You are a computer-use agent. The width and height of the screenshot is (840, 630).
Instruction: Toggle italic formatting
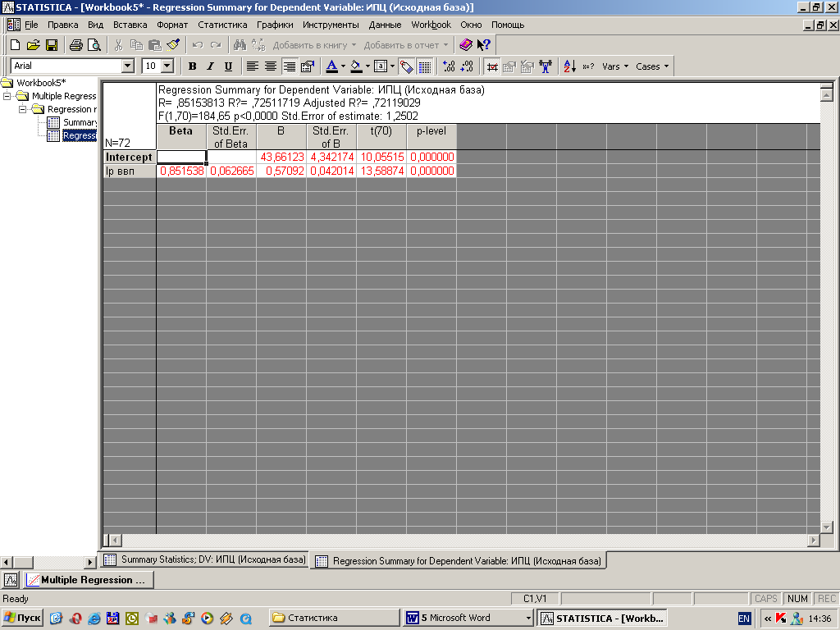(210, 66)
